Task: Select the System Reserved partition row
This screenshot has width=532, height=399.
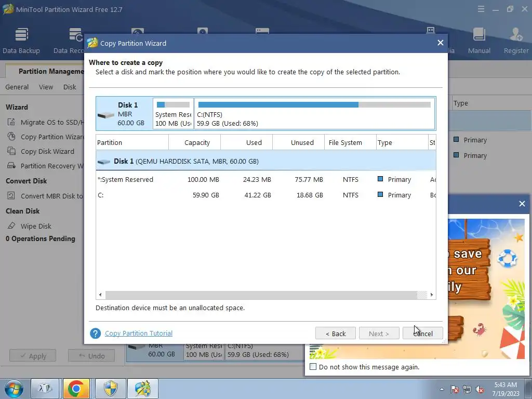Action: pyautogui.click(x=265, y=179)
